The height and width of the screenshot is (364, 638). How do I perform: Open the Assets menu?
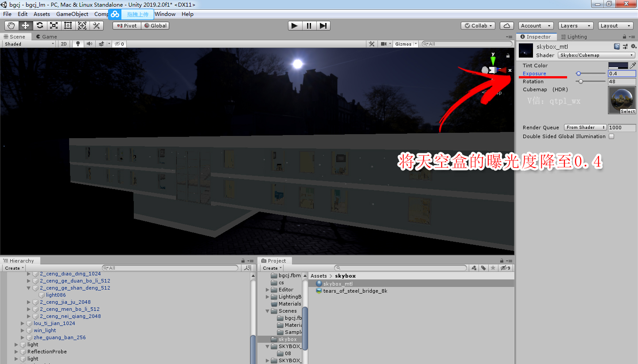point(42,14)
